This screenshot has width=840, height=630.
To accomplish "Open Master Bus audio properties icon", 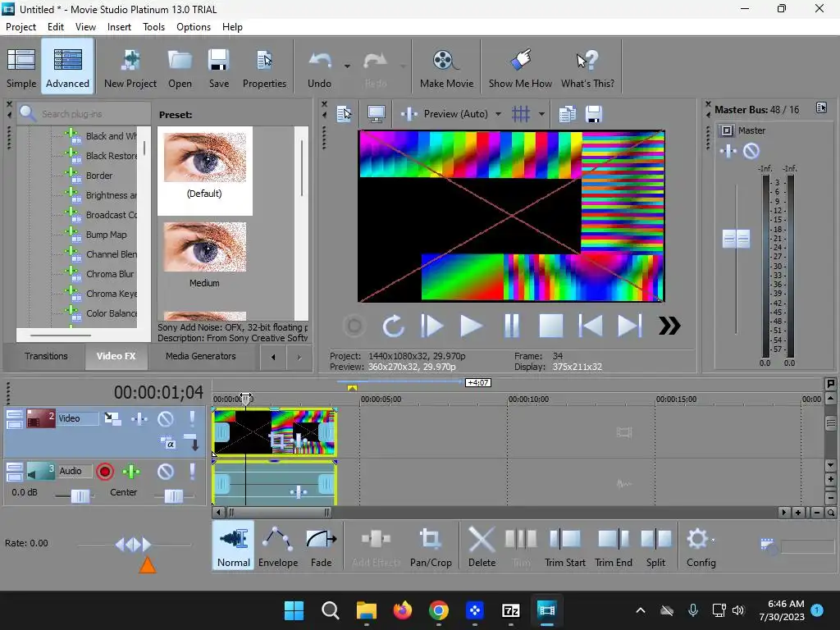I will click(x=821, y=107).
